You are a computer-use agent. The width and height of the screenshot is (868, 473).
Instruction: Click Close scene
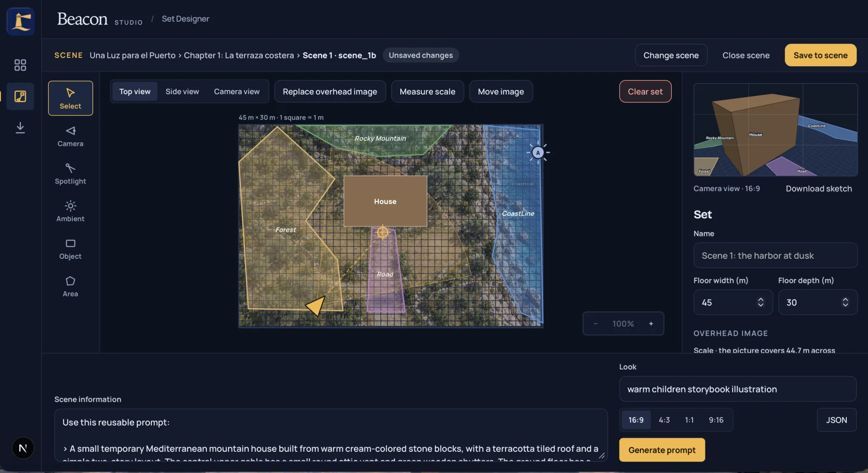tap(746, 55)
